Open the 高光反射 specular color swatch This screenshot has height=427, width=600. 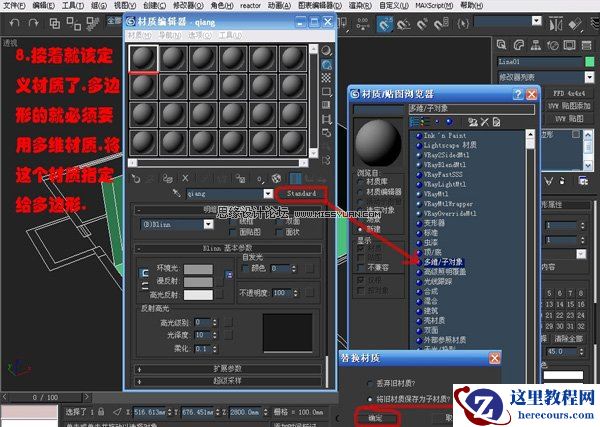coord(198,295)
